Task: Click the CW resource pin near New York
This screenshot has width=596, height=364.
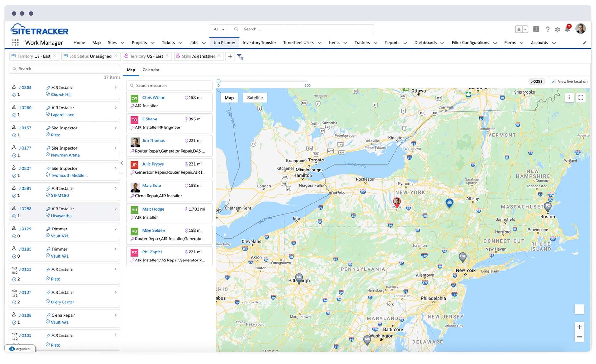Action: pos(463,257)
